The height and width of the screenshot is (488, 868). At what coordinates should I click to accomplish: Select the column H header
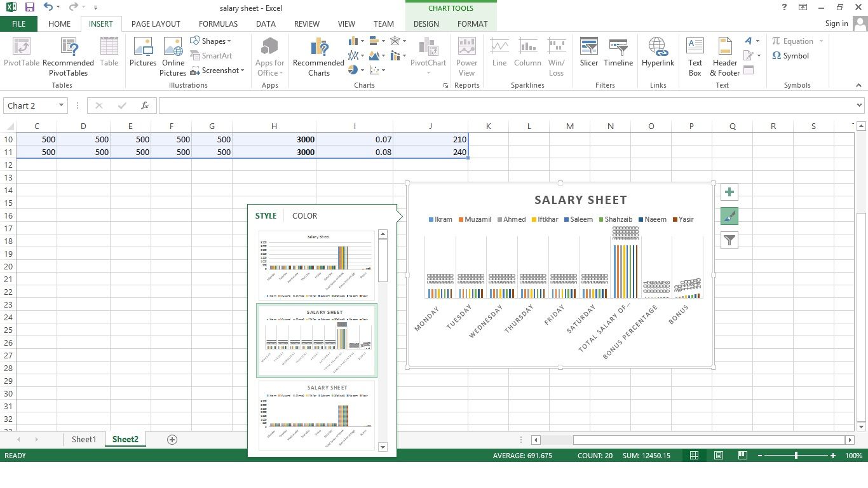click(274, 126)
